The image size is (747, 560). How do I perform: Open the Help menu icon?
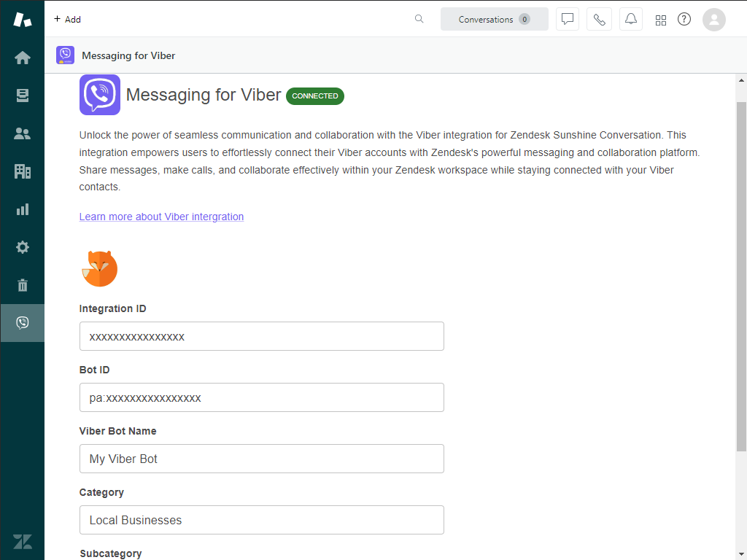(x=684, y=20)
